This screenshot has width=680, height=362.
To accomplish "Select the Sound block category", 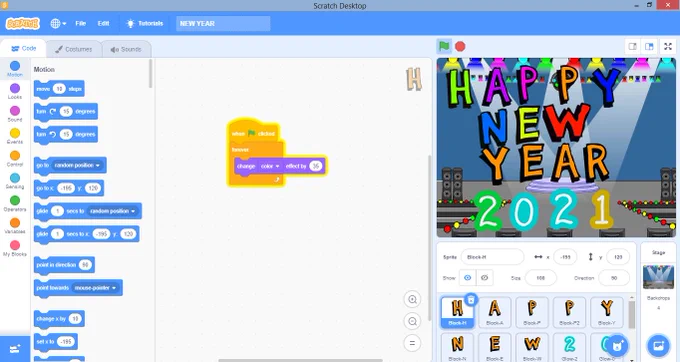I will point(15,114).
